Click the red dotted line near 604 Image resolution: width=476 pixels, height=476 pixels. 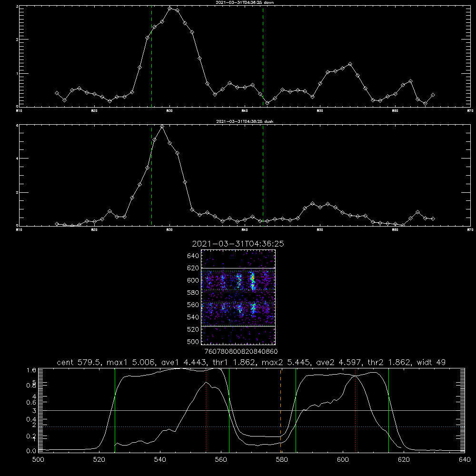pos(355,410)
